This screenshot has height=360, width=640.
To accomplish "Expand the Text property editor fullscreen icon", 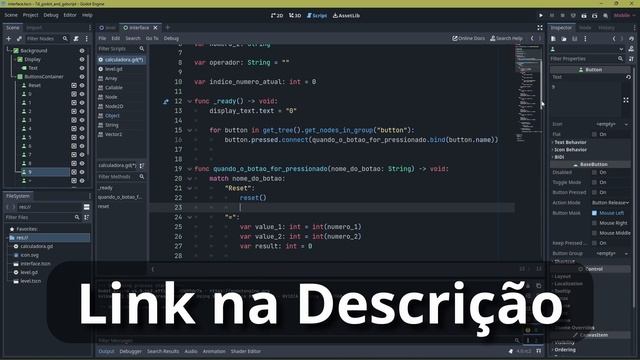I will 626,100.
